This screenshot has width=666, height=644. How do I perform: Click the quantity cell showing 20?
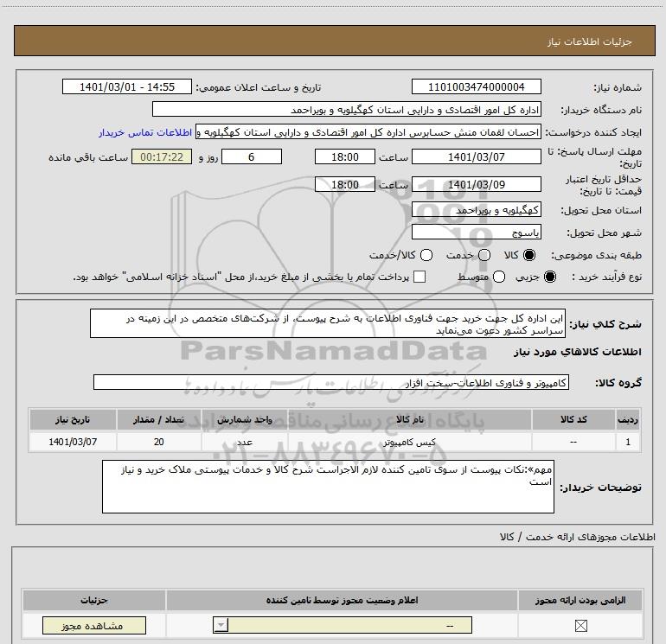(x=159, y=442)
